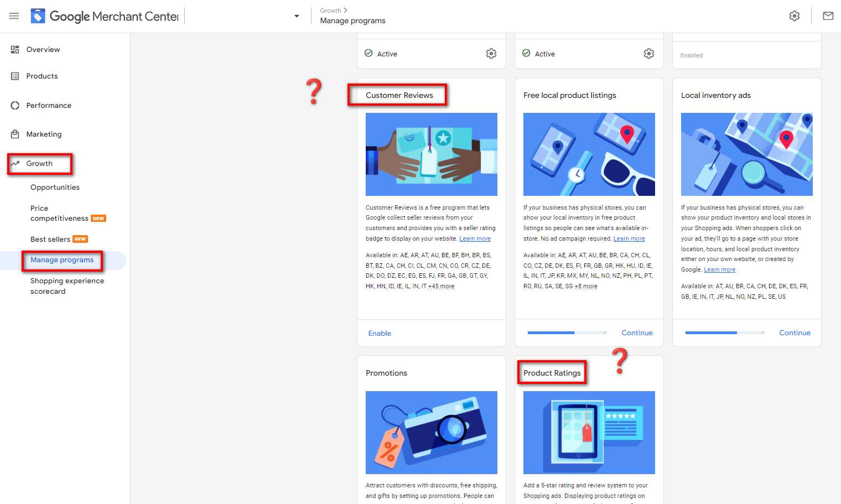Click the Google Merchant Center shopping bag logo
This screenshot has width=841, height=504.
click(x=38, y=15)
